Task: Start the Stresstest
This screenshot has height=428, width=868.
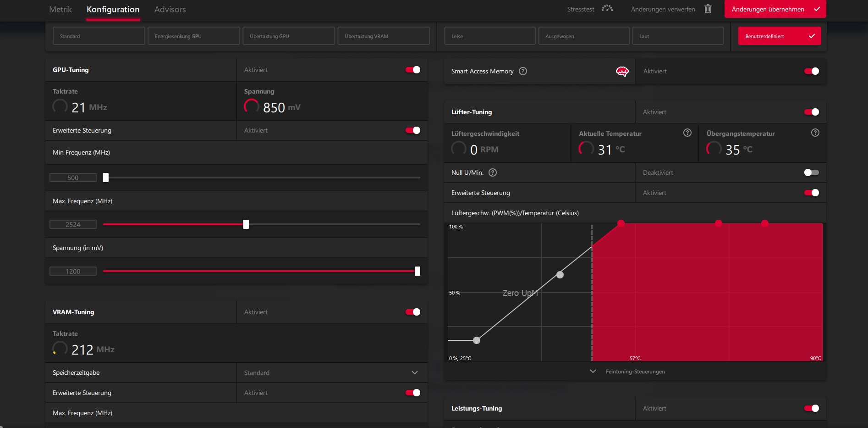Action: pyautogui.click(x=581, y=9)
